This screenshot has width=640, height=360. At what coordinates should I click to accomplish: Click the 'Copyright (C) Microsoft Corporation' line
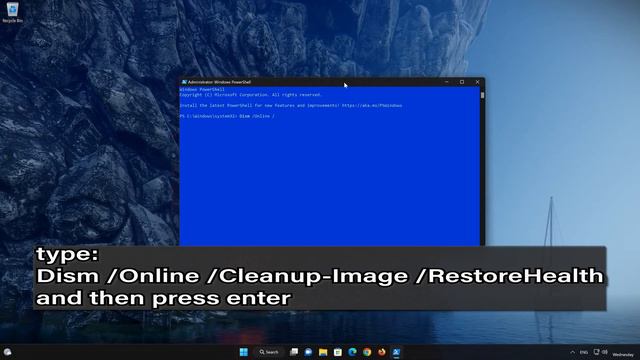point(251,95)
